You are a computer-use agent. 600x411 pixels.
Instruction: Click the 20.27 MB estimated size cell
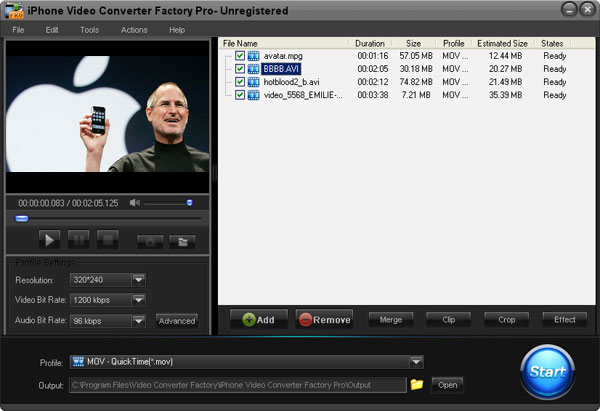coord(505,69)
